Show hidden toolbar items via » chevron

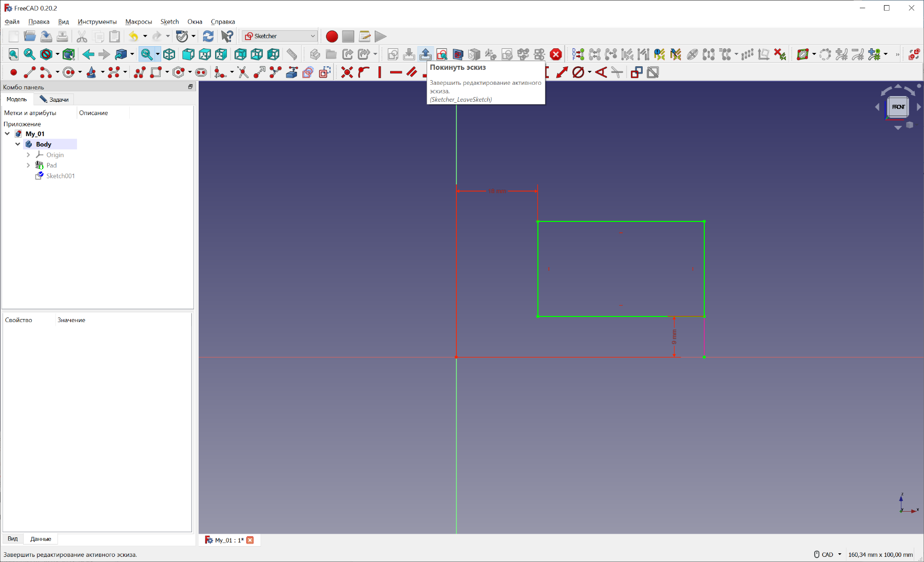pos(897,54)
